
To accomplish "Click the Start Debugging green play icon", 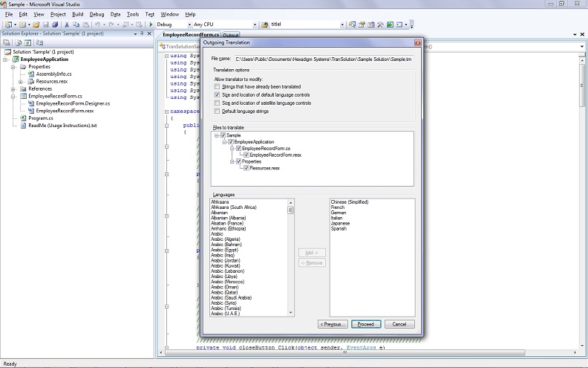I will (x=151, y=25).
